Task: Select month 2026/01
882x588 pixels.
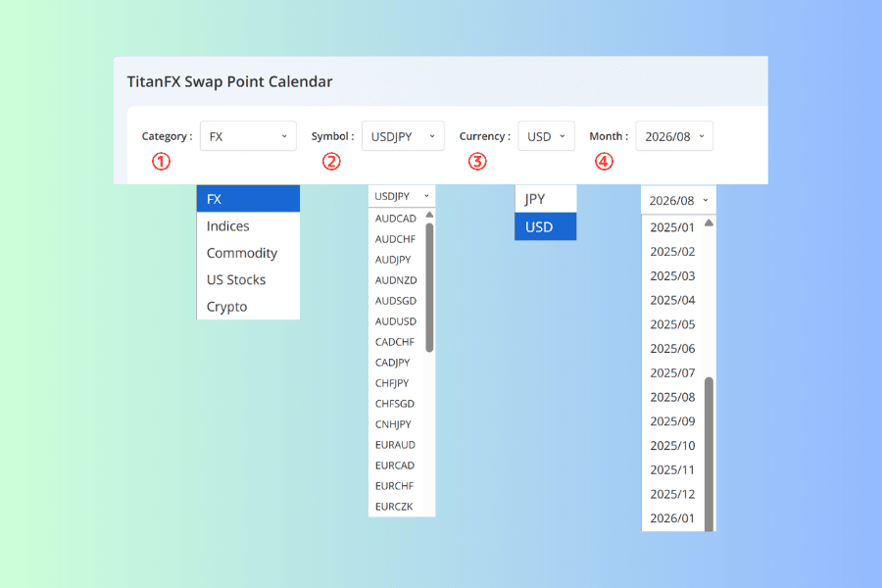Action: [x=672, y=517]
